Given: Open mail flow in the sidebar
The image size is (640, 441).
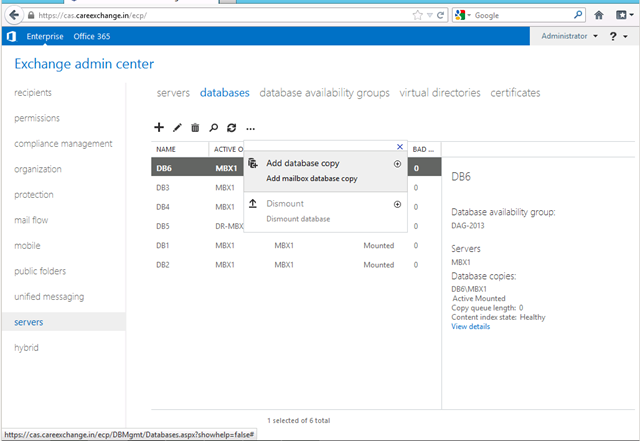Looking at the screenshot, I should pyautogui.click(x=31, y=220).
